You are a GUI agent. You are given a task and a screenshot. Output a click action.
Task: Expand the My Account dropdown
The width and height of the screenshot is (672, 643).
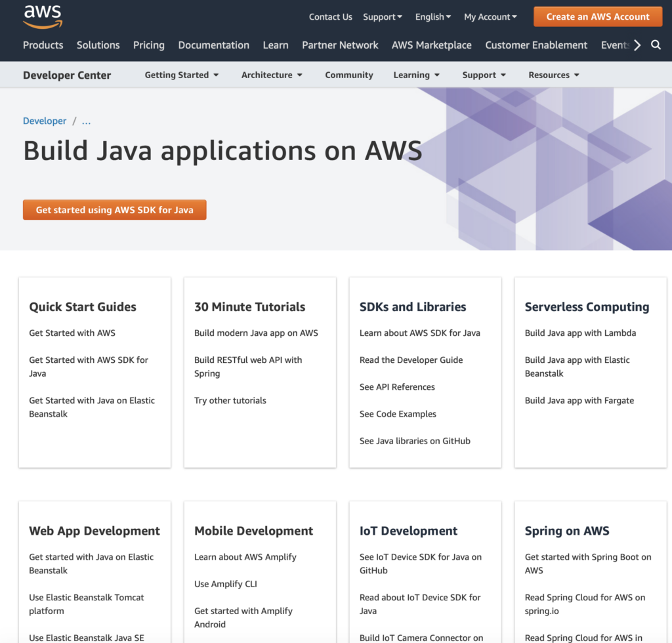[490, 16]
